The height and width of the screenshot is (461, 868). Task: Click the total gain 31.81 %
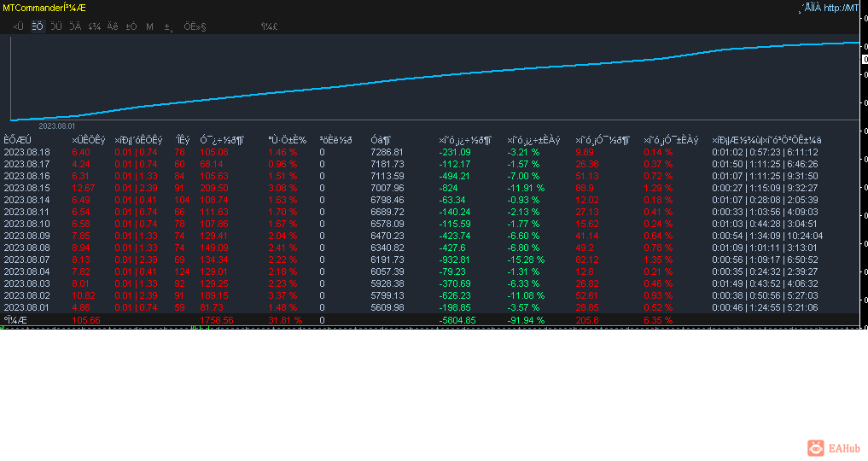[x=285, y=320]
